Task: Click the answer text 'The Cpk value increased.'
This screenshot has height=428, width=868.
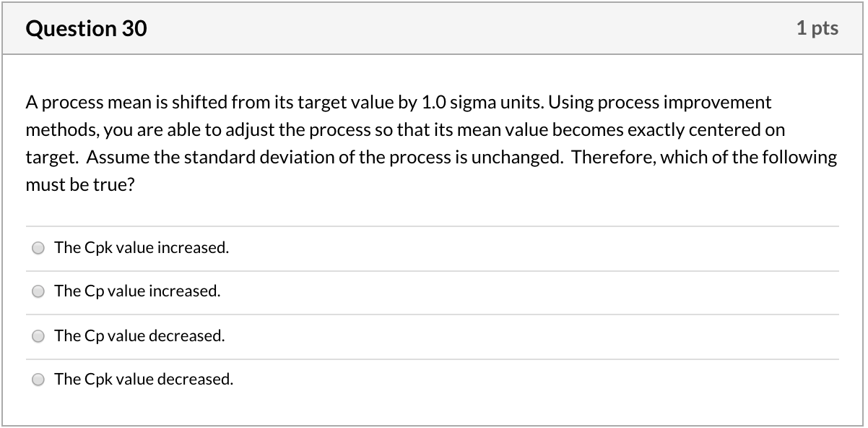Action: pyautogui.click(x=142, y=247)
